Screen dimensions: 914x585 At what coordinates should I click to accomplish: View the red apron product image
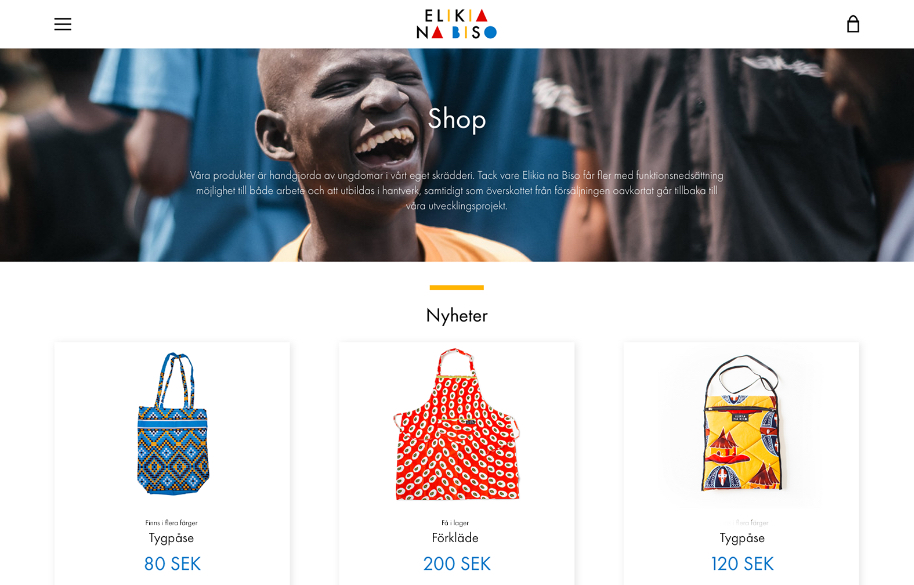pos(456,424)
